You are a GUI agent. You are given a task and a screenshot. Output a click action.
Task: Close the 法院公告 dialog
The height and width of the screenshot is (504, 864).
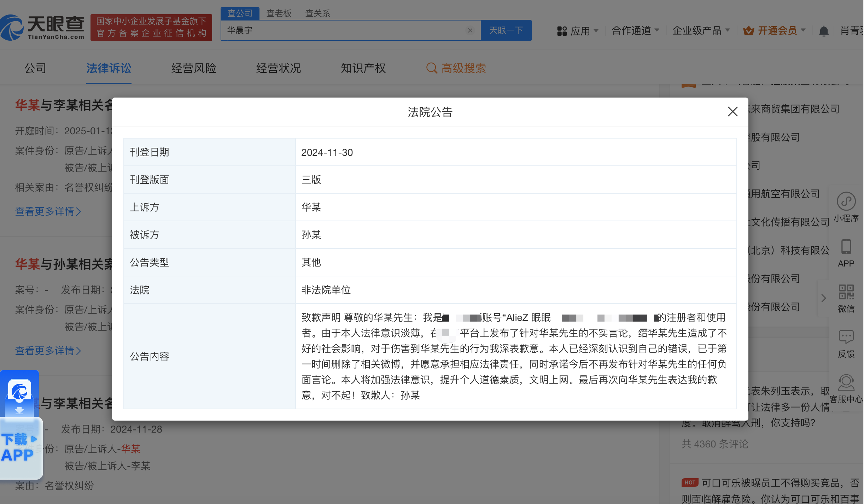pyautogui.click(x=732, y=112)
